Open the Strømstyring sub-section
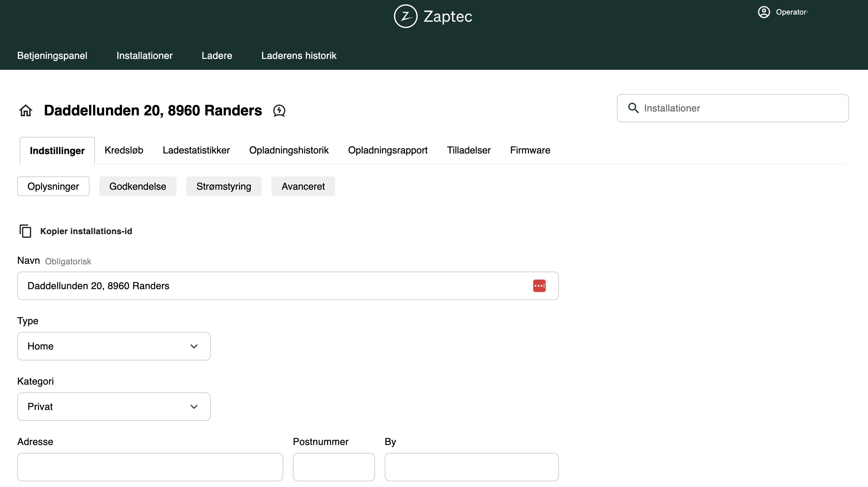 coord(224,186)
